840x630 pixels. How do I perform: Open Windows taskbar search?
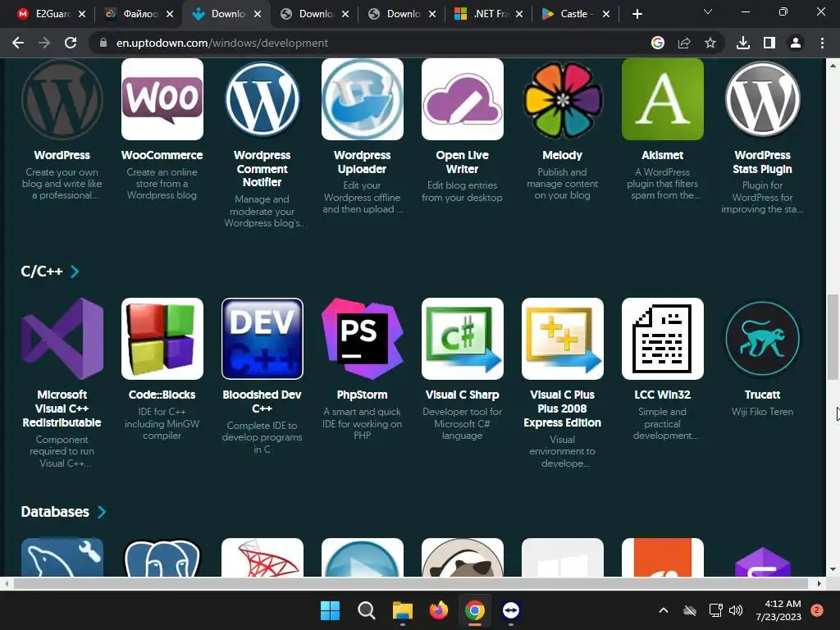point(367,610)
